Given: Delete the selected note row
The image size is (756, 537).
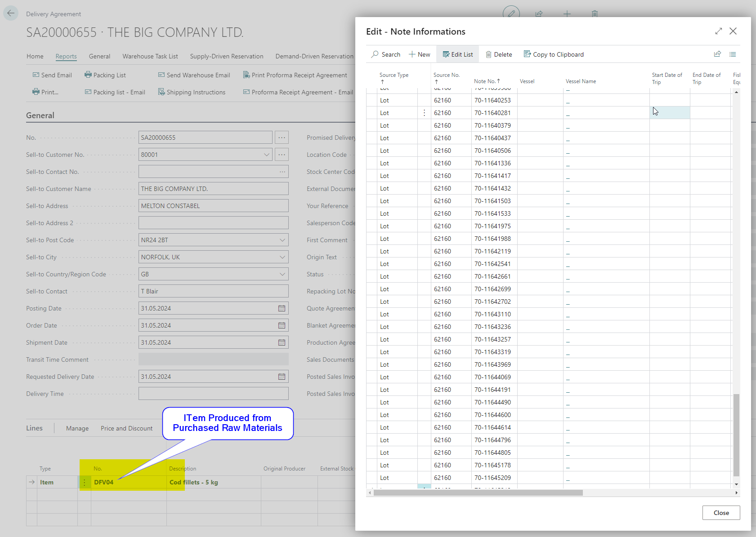Looking at the screenshot, I should (499, 54).
